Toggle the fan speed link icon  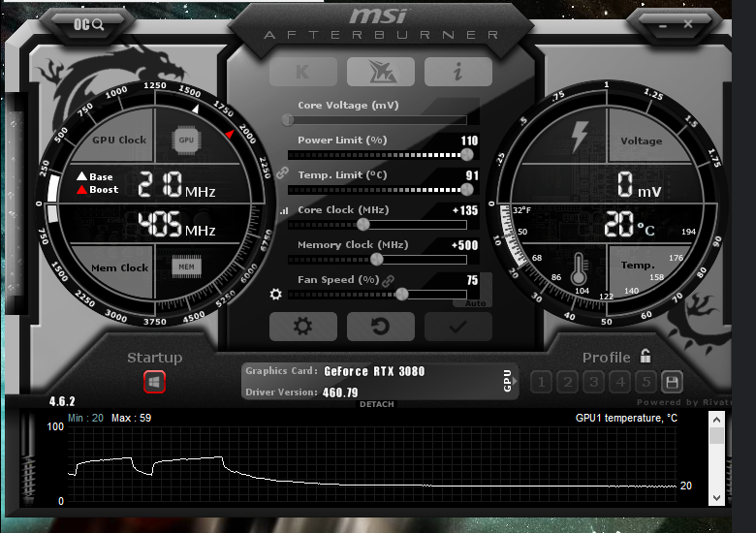pyautogui.click(x=388, y=280)
